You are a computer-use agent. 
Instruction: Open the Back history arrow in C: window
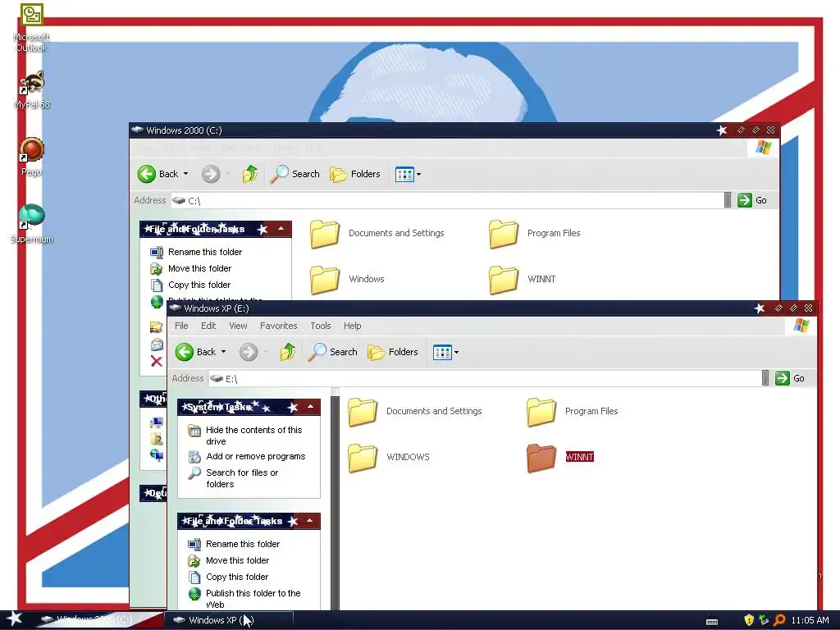point(186,174)
